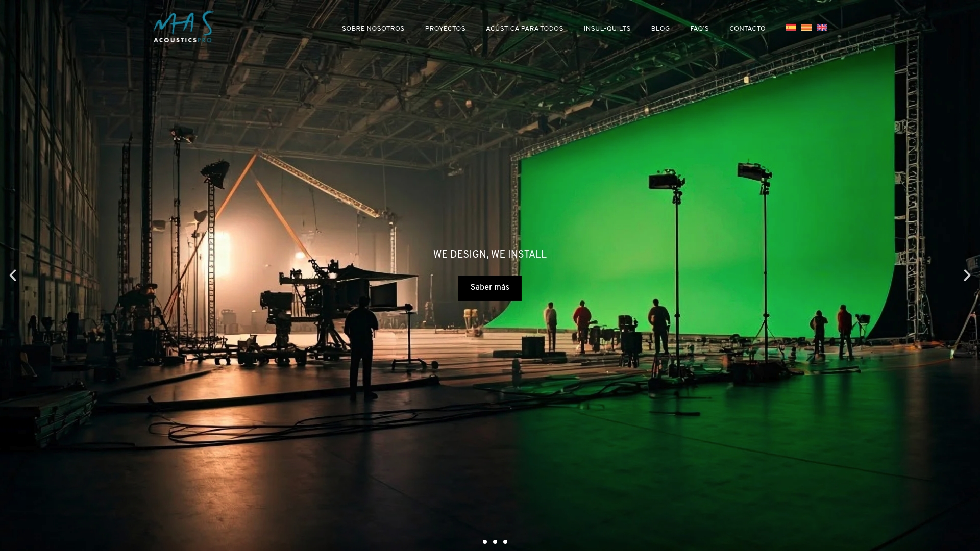Screen dimensions: 980x551
Task: Open the Proyectos menu item
Action: coord(445,29)
